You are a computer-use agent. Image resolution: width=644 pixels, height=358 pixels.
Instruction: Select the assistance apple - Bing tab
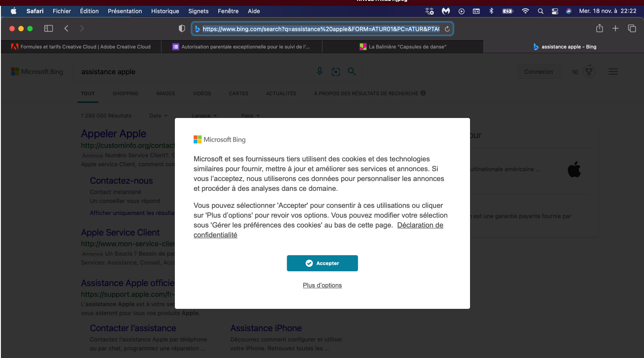[x=564, y=46]
